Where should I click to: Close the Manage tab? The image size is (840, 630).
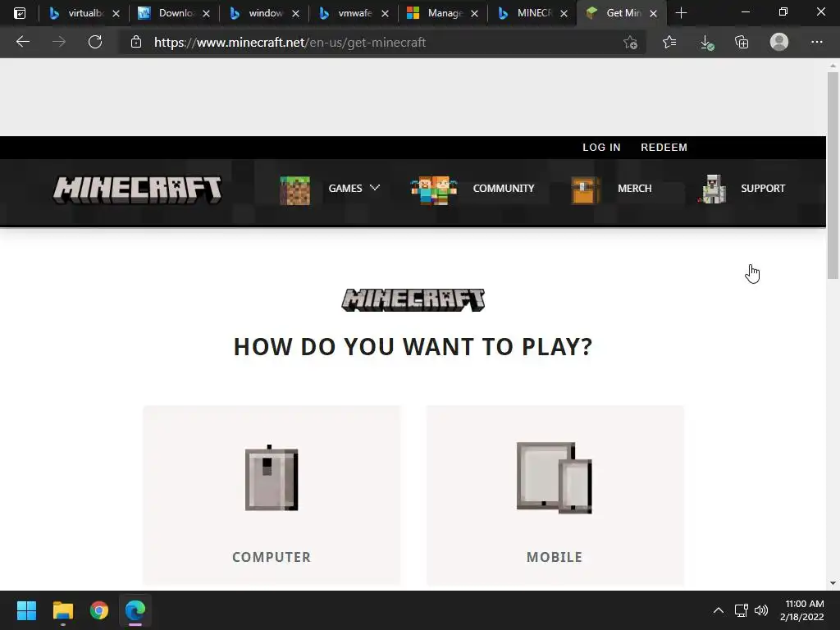474,13
